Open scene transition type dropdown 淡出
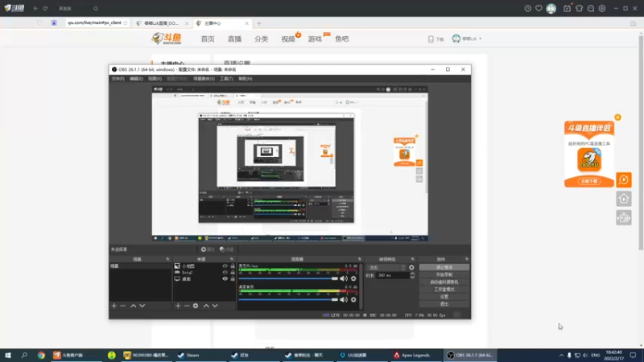Image resolution: width=644 pixels, height=362 pixels. tap(386, 268)
